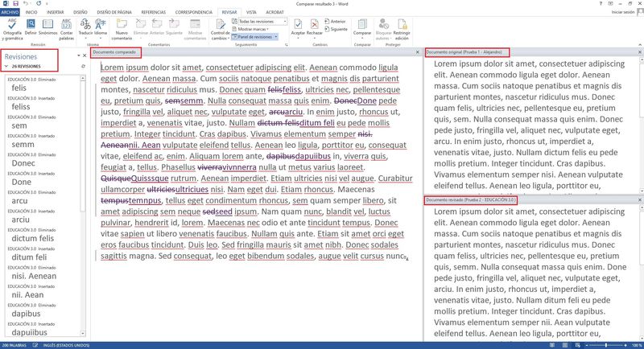Switch to the INSERTAR tab

pyautogui.click(x=55, y=12)
